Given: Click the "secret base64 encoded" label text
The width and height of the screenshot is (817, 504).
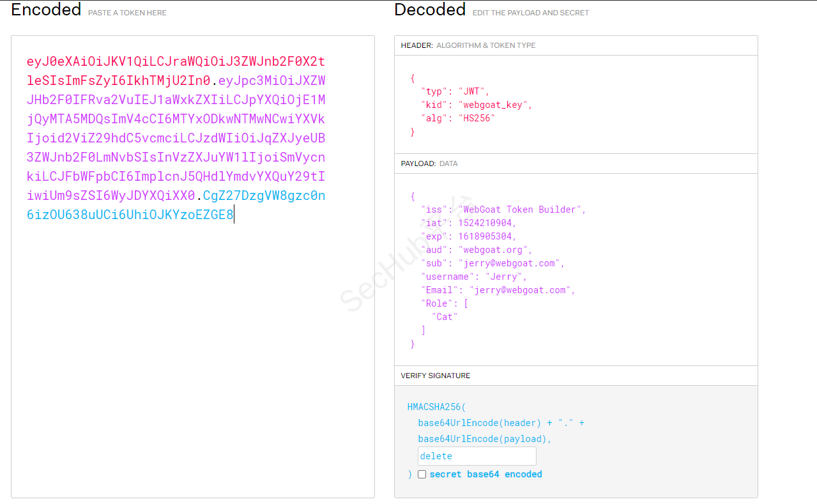Looking at the screenshot, I should [x=485, y=475].
